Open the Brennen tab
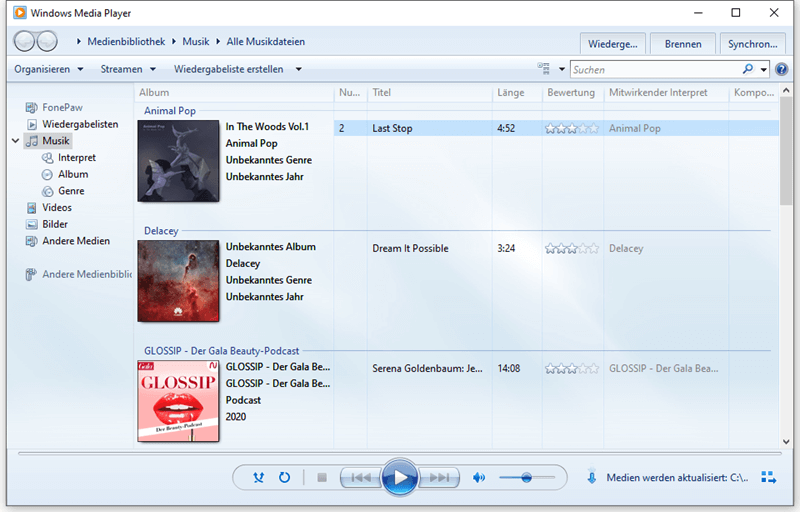 click(683, 44)
